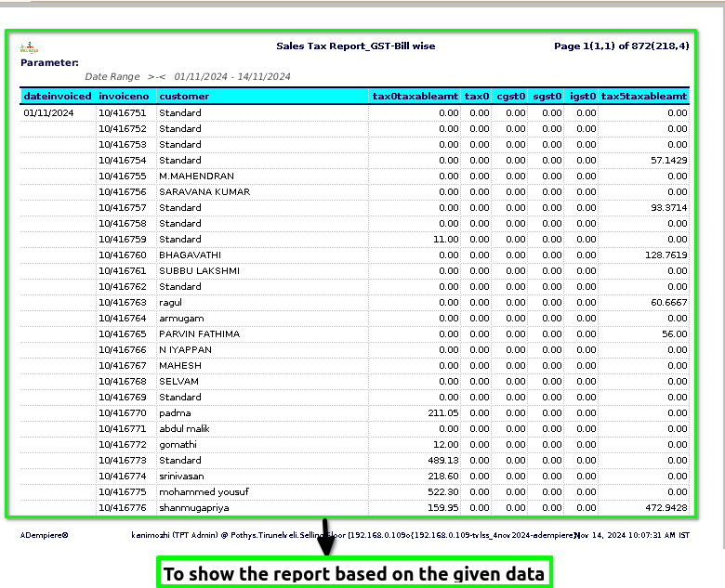Select the sgst0 column header

point(547,97)
